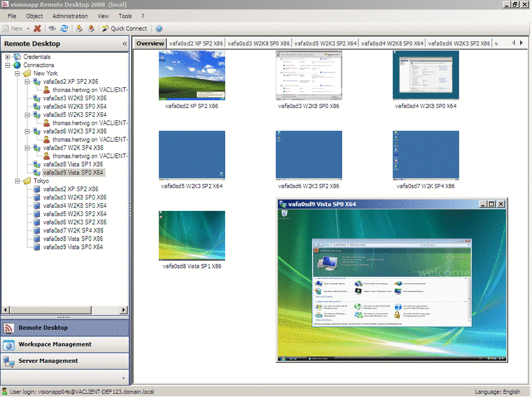
Task: Click the binoculars search toolbar icon
Action: click(52, 29)
